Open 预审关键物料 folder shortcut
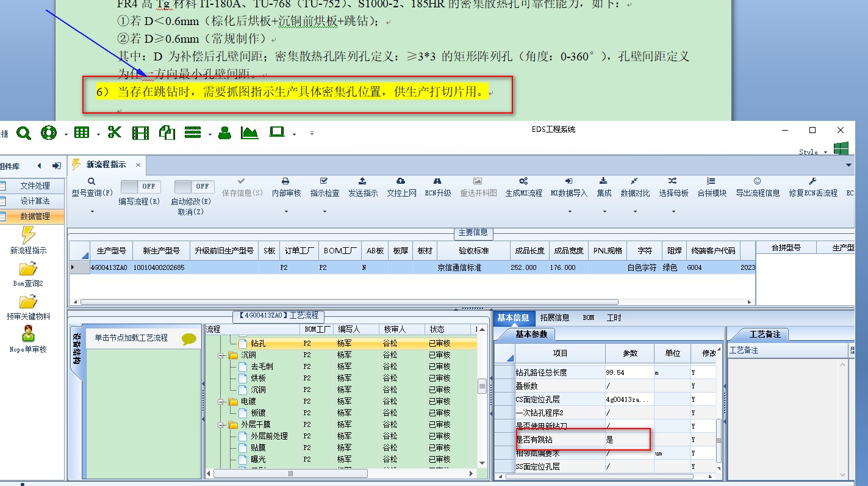This screenshot has height=486, width=868. [x=28, y=307]
